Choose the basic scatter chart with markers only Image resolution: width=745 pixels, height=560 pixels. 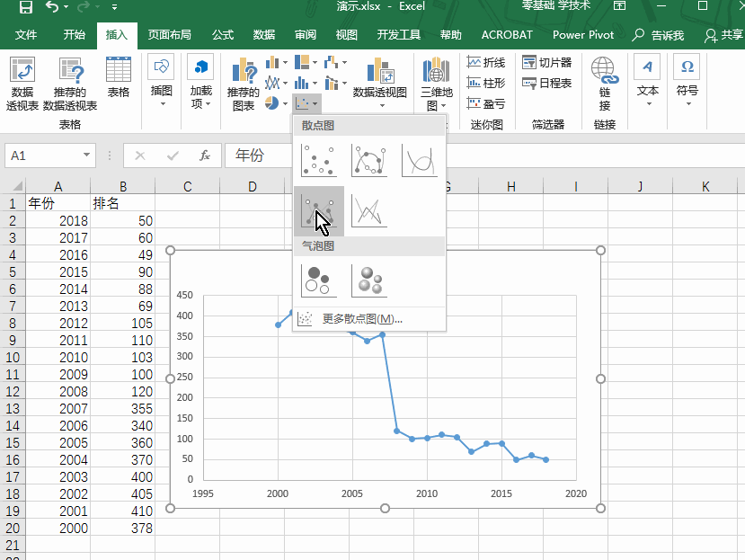[x=319, y=161]
